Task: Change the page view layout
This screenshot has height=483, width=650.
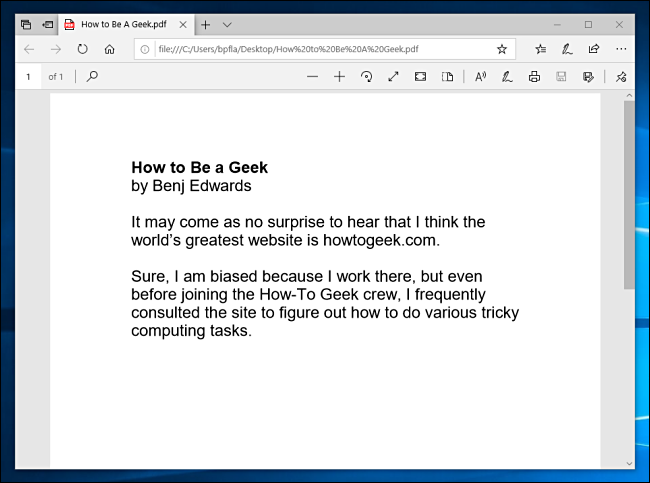Action: coord(447,77)
